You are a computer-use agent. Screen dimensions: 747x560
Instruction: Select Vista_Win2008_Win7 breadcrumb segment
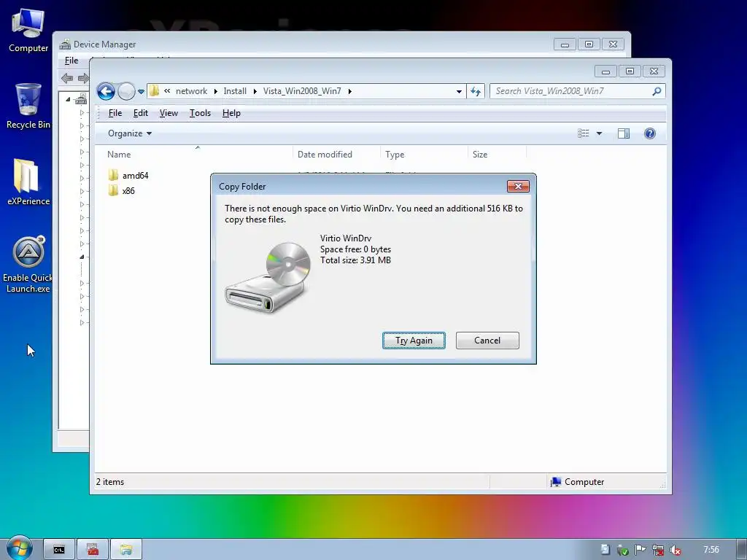(x=302, y=91)
